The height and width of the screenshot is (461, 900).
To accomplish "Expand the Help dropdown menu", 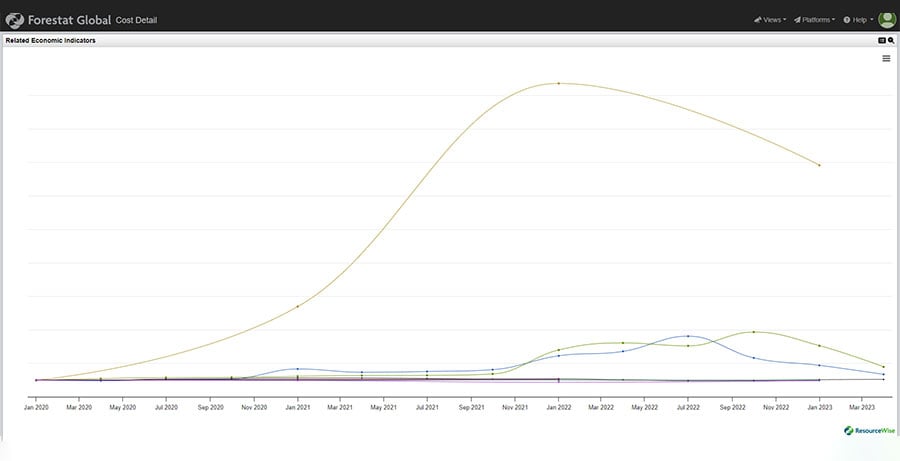I will tap(858, 20).
